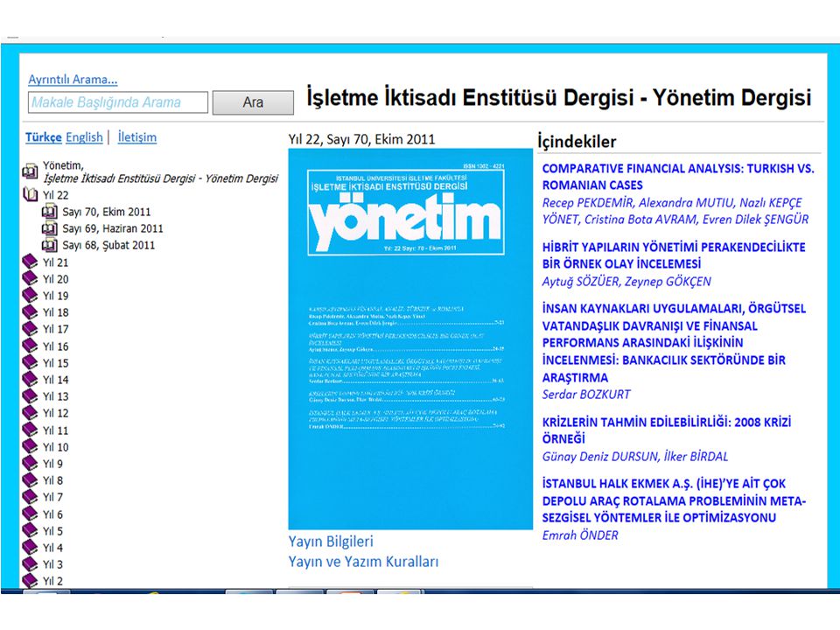This screenshot has height=630, width=840.
Task: Select Sayı 70, Ekim 2011 in tree
Action: [x=107, y=212]
